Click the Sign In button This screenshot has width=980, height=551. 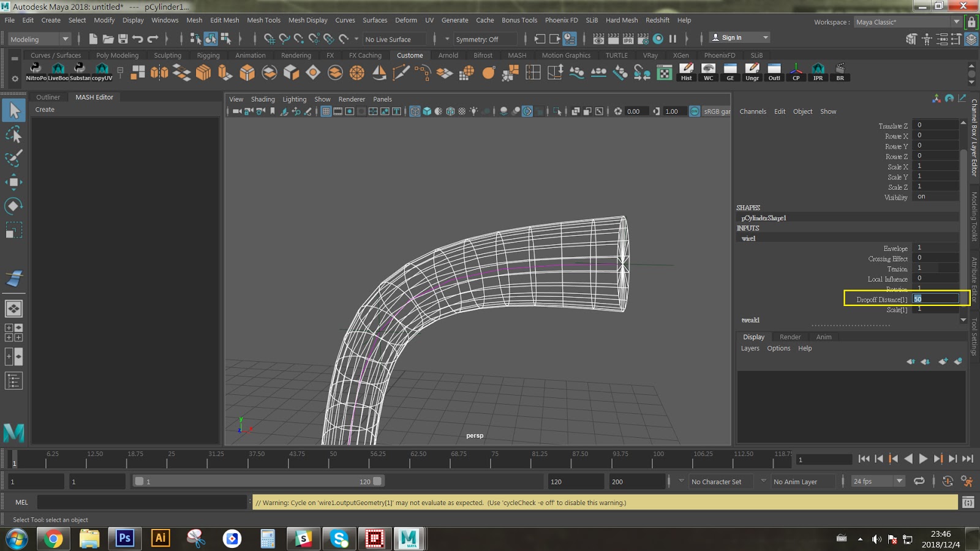732,37
